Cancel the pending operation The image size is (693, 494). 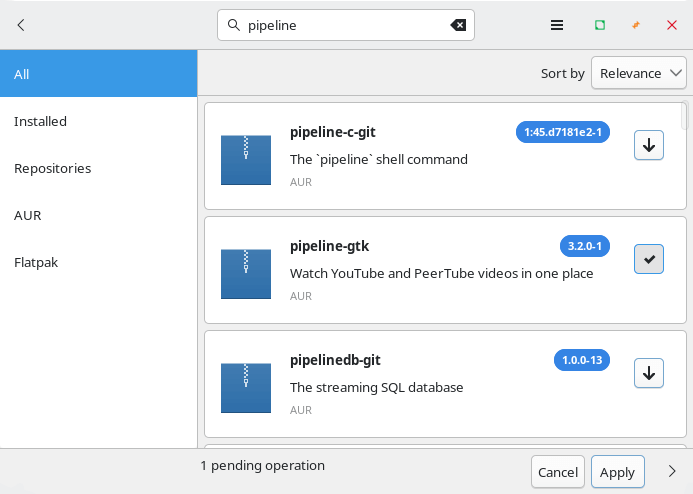click(x=558, y=472)
